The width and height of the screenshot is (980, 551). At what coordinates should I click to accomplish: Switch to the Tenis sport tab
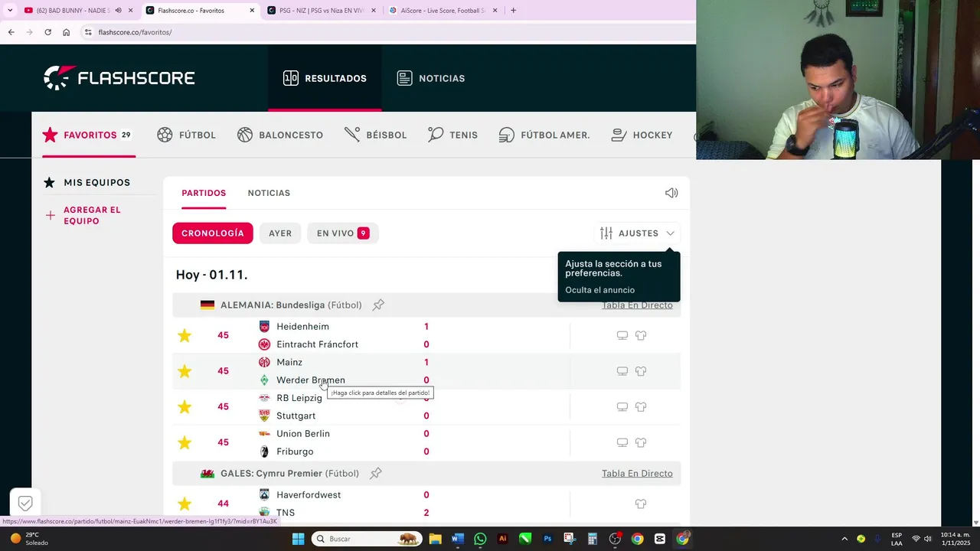click(x=453, y=135)
